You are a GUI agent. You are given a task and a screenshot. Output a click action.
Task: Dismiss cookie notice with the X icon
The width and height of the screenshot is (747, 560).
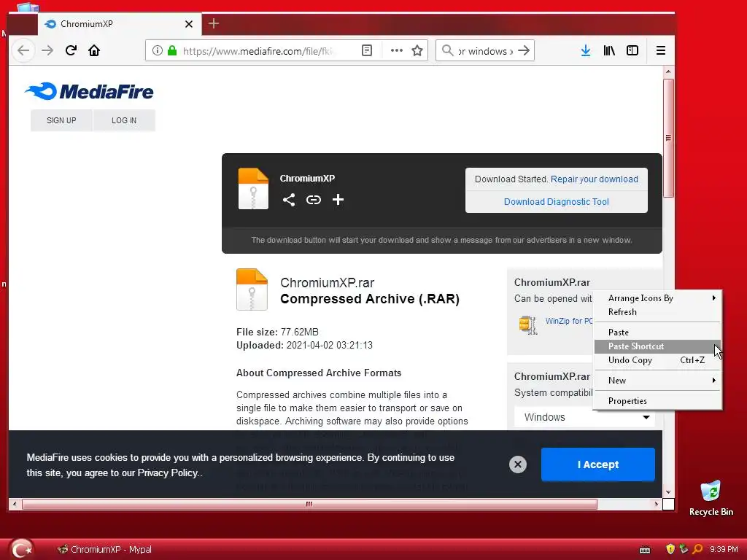tap(518, 464)
